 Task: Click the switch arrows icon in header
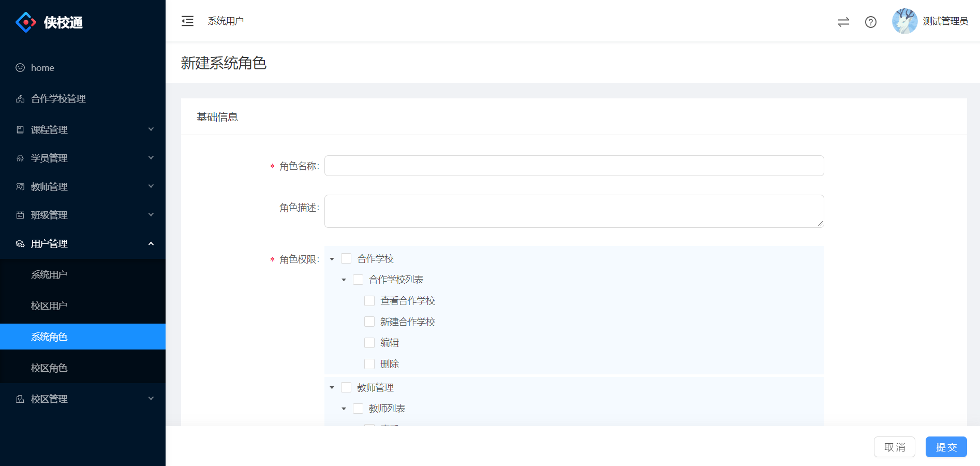843,22
